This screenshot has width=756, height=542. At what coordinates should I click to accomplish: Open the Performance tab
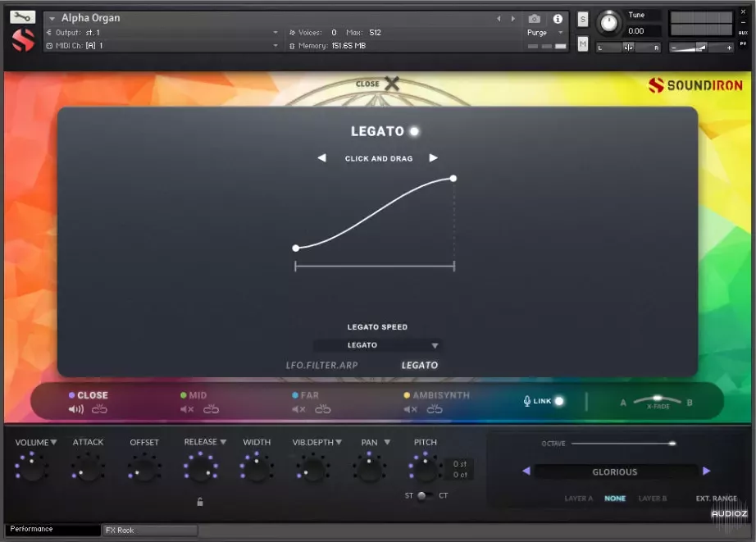click(x=53, y=530)
